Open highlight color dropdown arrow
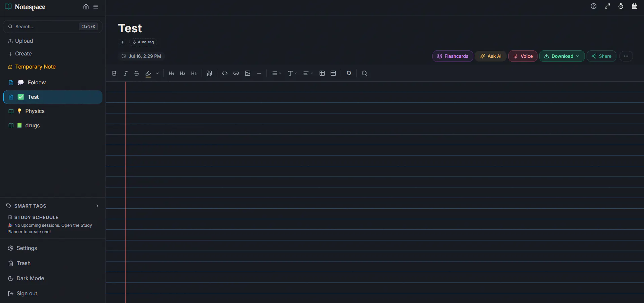 click(157, 73)
